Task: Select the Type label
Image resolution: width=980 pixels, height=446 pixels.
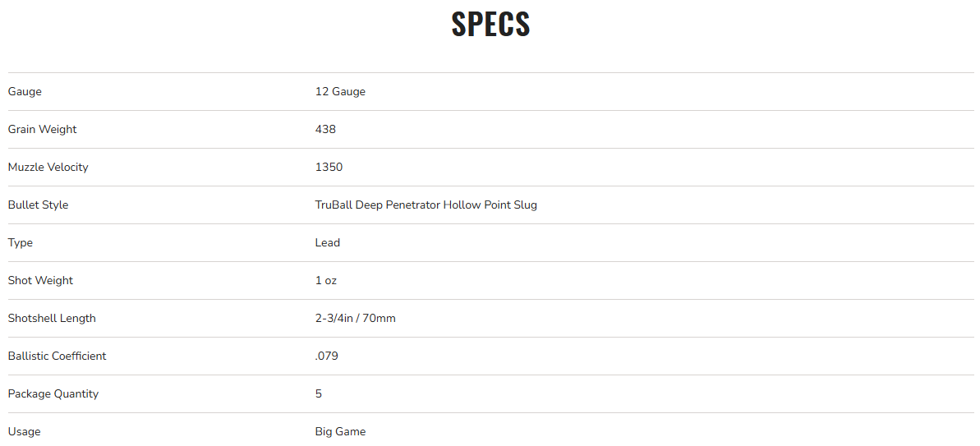Action: 20,242
